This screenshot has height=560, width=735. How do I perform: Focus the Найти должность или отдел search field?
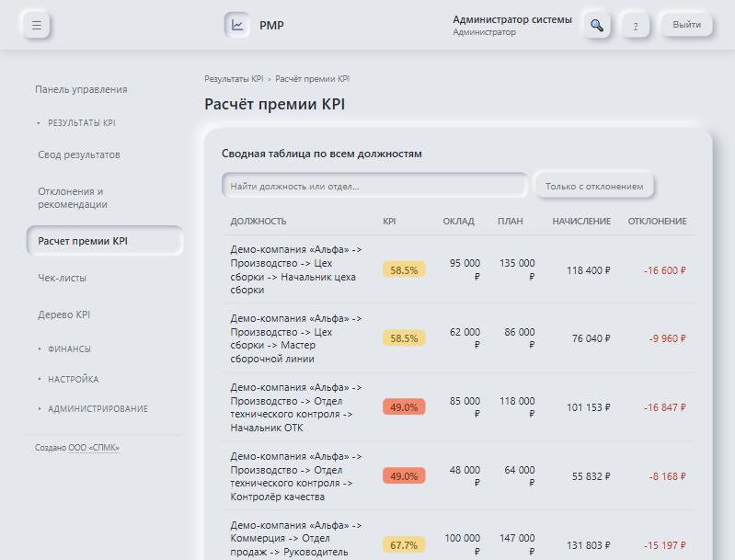coord(374,186)
